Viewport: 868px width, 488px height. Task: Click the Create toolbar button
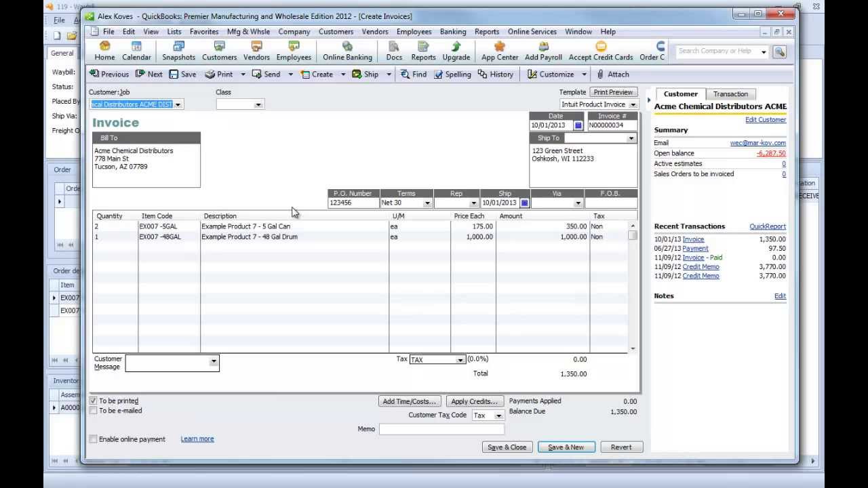317,75
